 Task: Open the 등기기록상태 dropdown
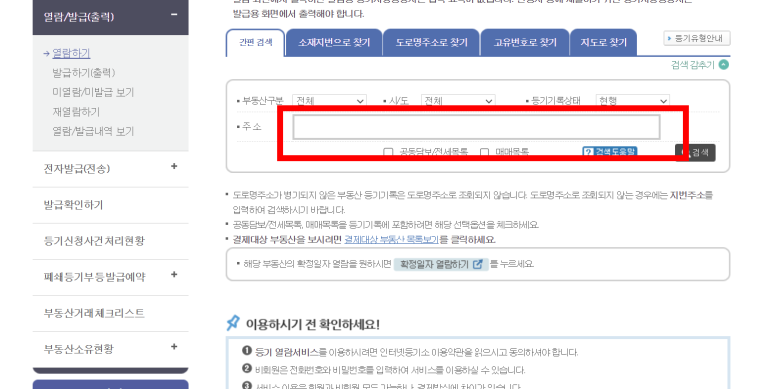(x=632, y=101)
